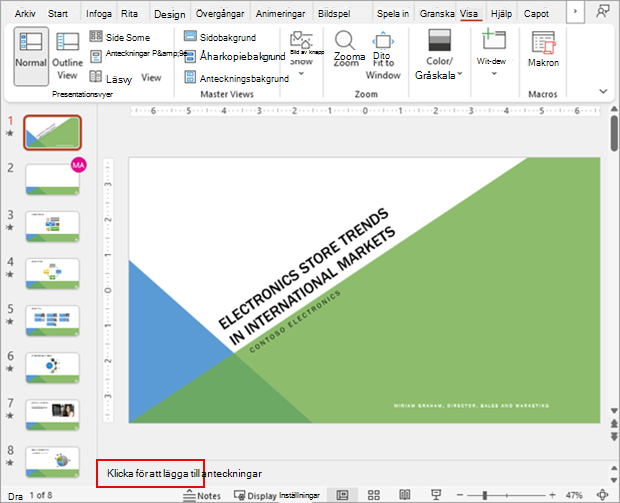
Task: Click the vertical scrollbar thumb
Action: coord(614,133)
